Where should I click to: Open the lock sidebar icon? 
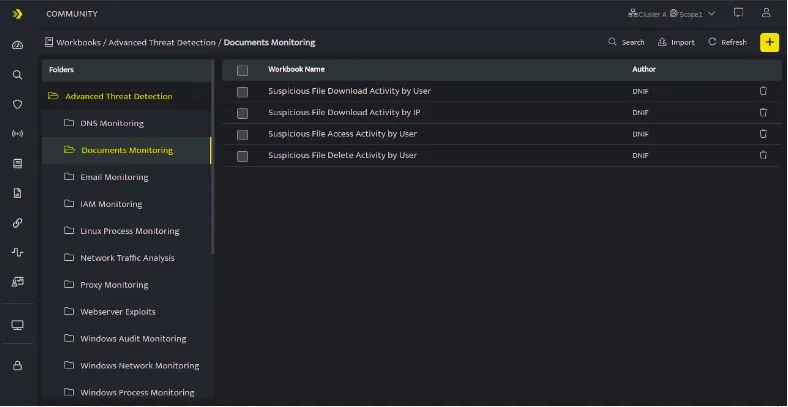[x=17, y=365]
